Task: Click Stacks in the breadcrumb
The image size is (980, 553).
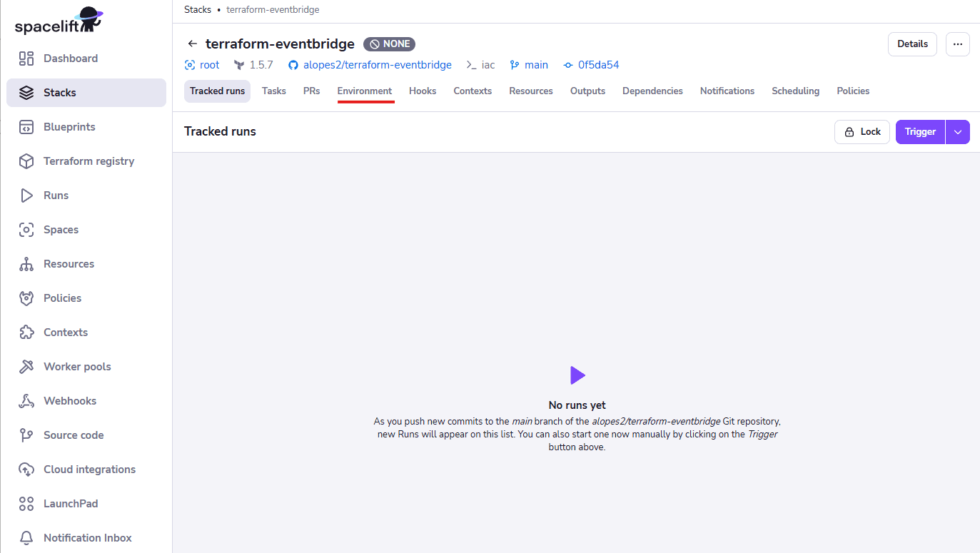Action: (x=198, y=10)
